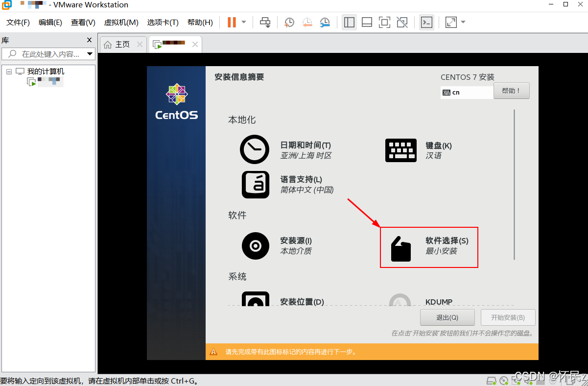Viewport: 588px width, 386px height.
Task: Click the hard disk status bar icon
Action: coord(491,381)
